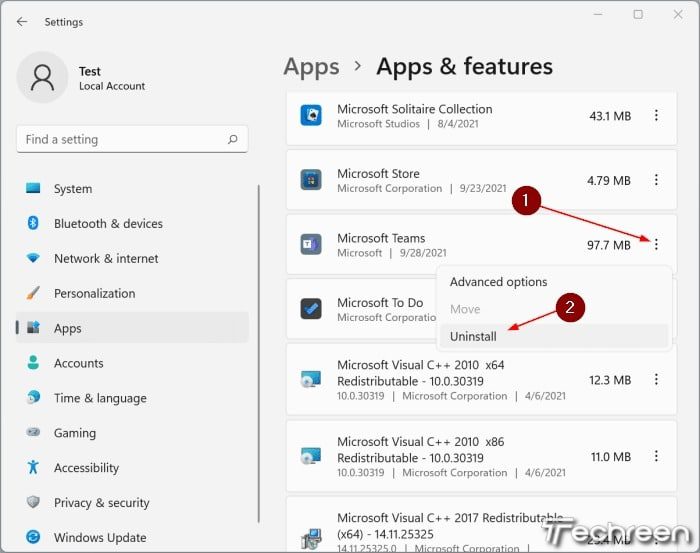Click the Windows Update sync icon
Screen dimensions: 700x553
click(33, 536)
